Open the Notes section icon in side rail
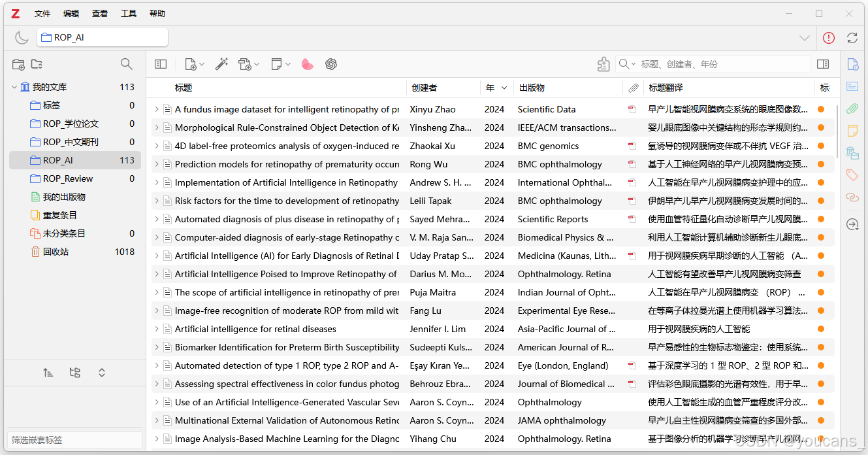Screen dimensions: 868x455 pos(852,131)
